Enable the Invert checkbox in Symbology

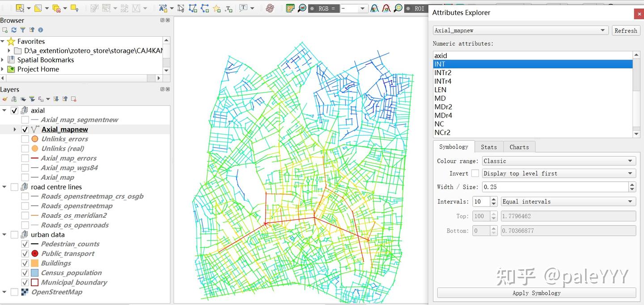475,174
